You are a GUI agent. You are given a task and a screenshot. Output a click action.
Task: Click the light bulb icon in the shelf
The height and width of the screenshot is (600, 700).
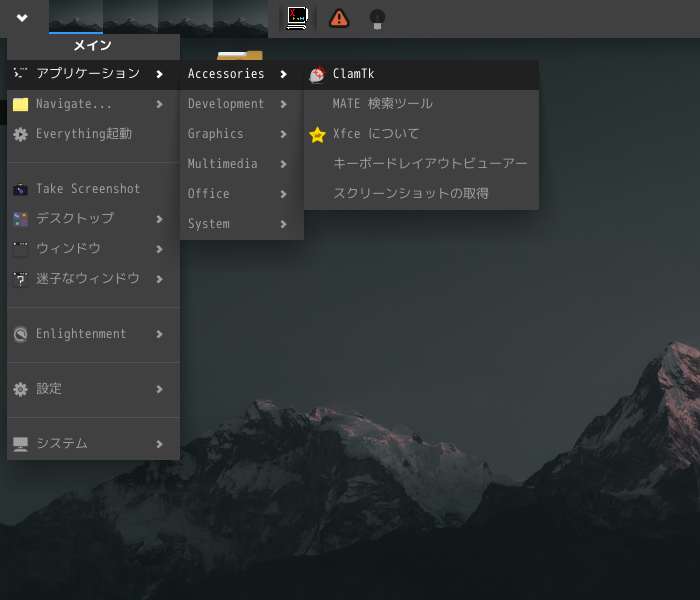pyautogui.click(x=377, y=19)
